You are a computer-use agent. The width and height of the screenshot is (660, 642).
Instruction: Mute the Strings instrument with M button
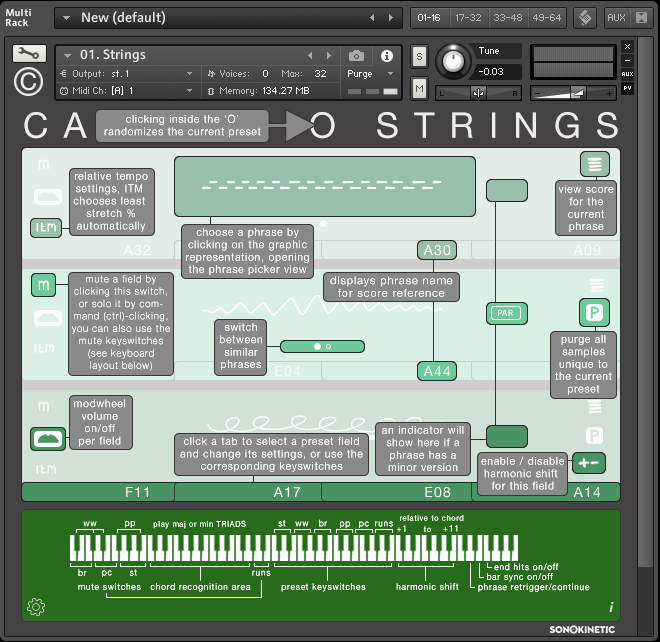point(419,88)
